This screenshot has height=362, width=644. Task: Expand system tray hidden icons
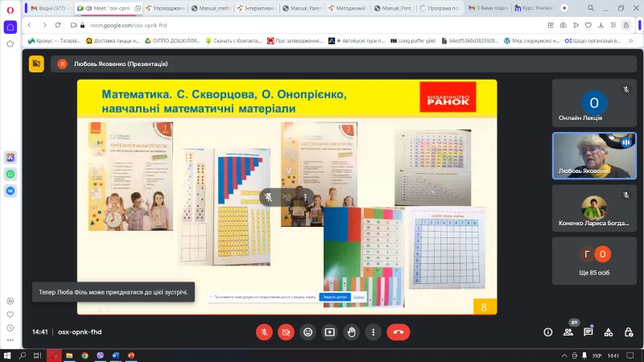point(564,356)
